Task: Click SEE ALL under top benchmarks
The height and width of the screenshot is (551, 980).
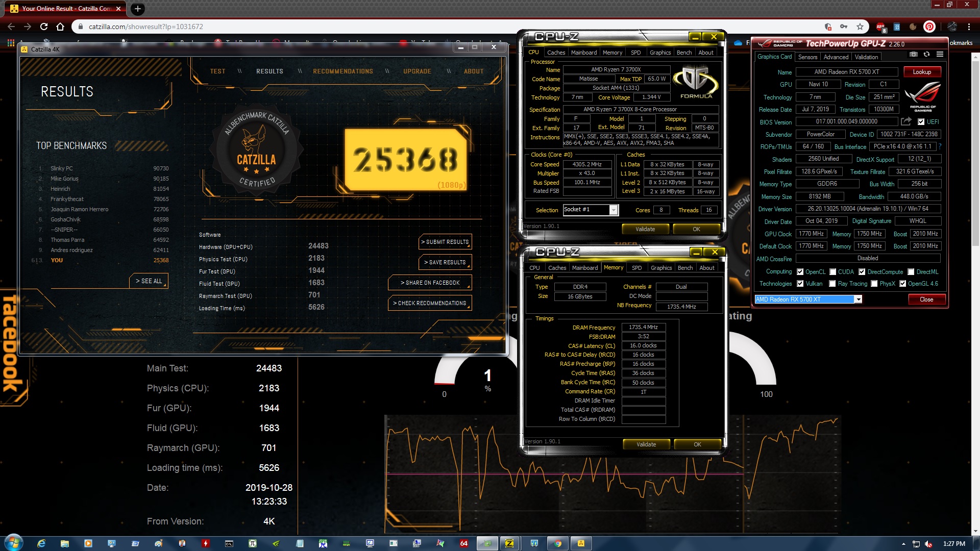Action: click(x=149, y=281)
